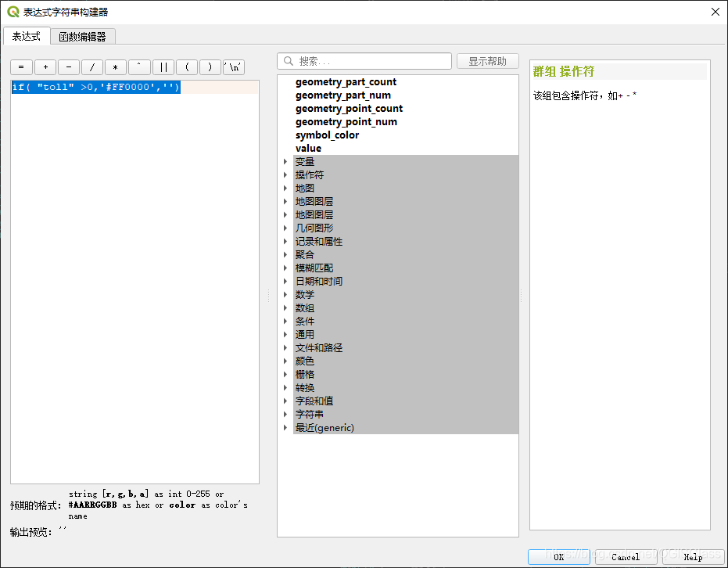Click the search magnifier icon
Screen dimensions: 728x568
[289, 61]
